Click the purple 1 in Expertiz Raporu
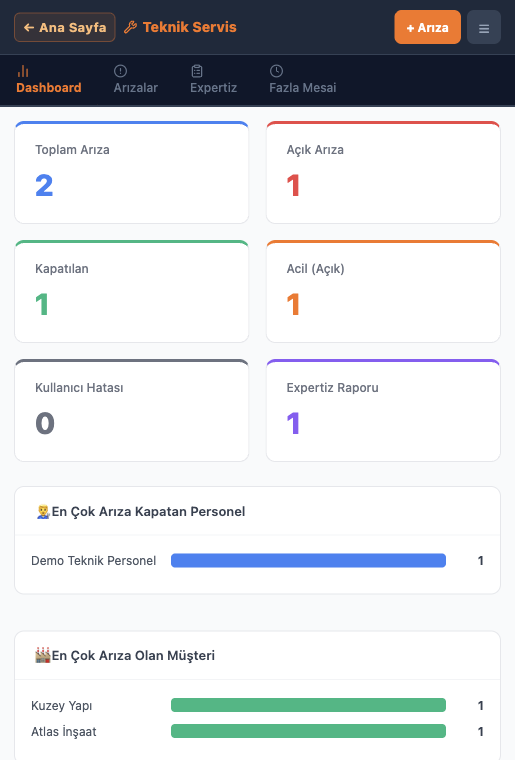The image size is (515, 760). [x=294, y=423]
